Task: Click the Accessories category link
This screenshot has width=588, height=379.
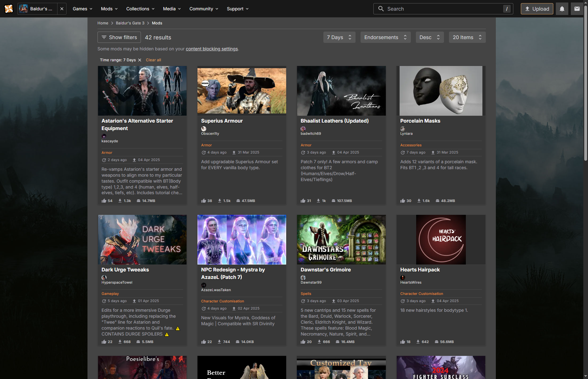Action: tap(411, 145)
